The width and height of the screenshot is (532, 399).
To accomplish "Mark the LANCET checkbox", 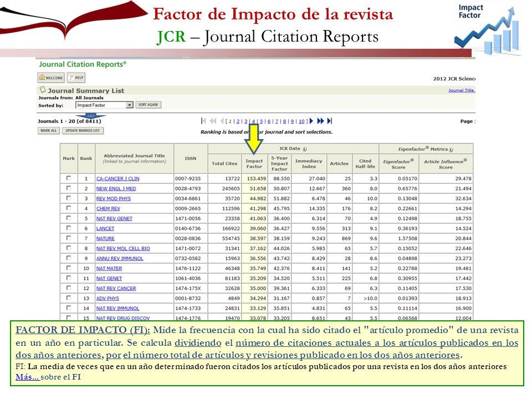I will (69, 228).
